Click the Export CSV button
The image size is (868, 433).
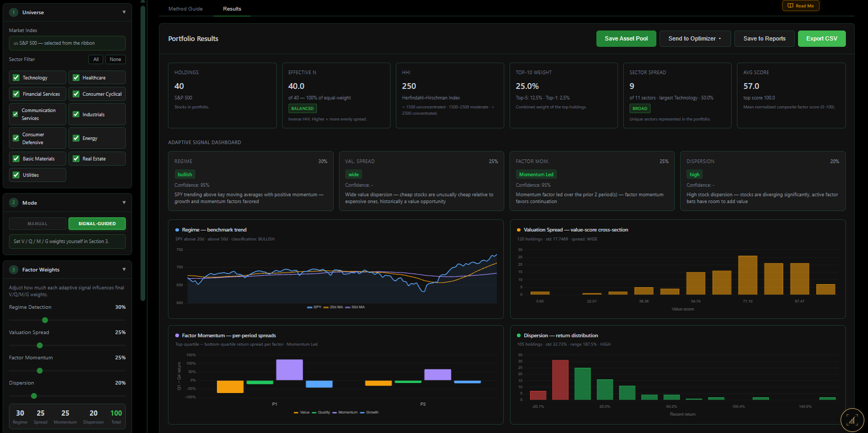pyautogui.click(x=822, y=38)
